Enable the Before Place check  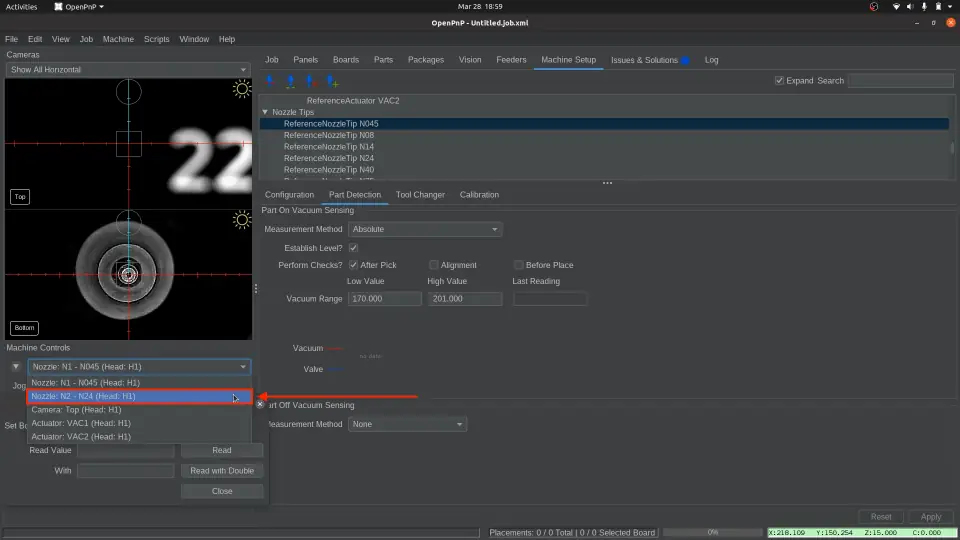pyautogui.click(x=518, y=265)
